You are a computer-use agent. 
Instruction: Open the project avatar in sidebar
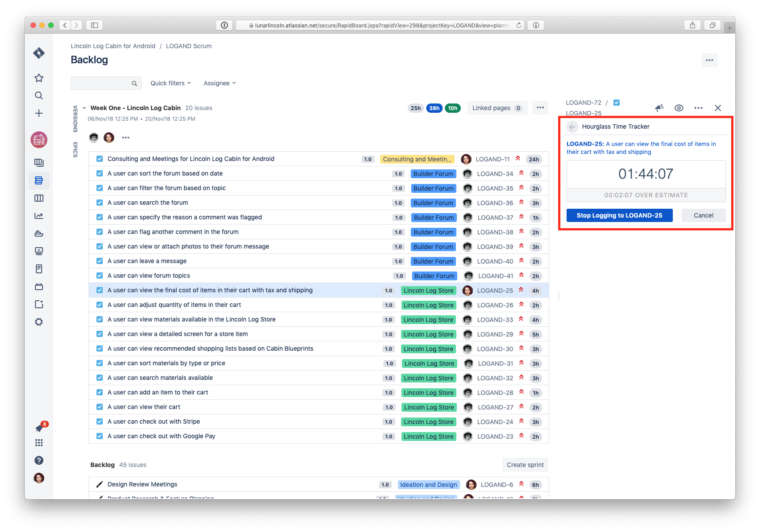pyautogui.click(x=39, y=140)
